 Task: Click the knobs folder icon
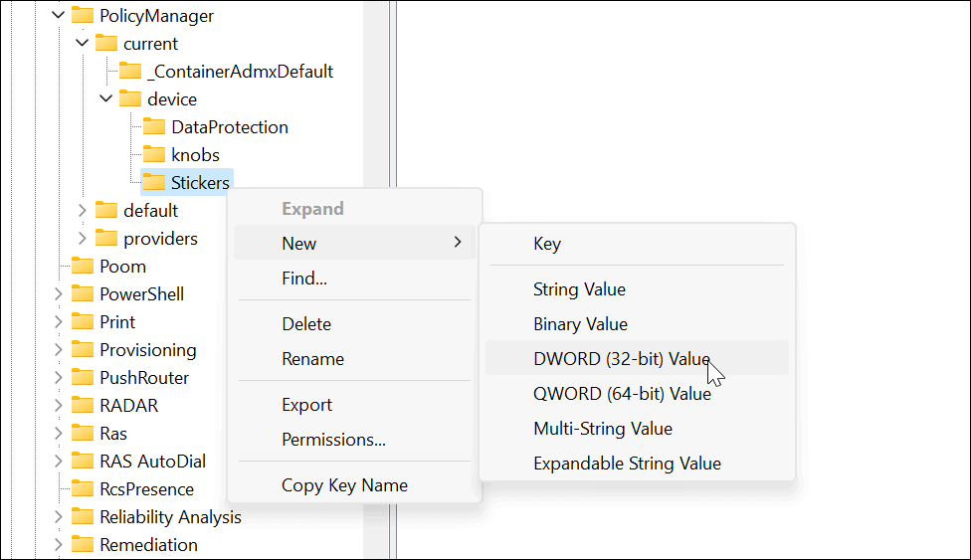click(153, 154)
